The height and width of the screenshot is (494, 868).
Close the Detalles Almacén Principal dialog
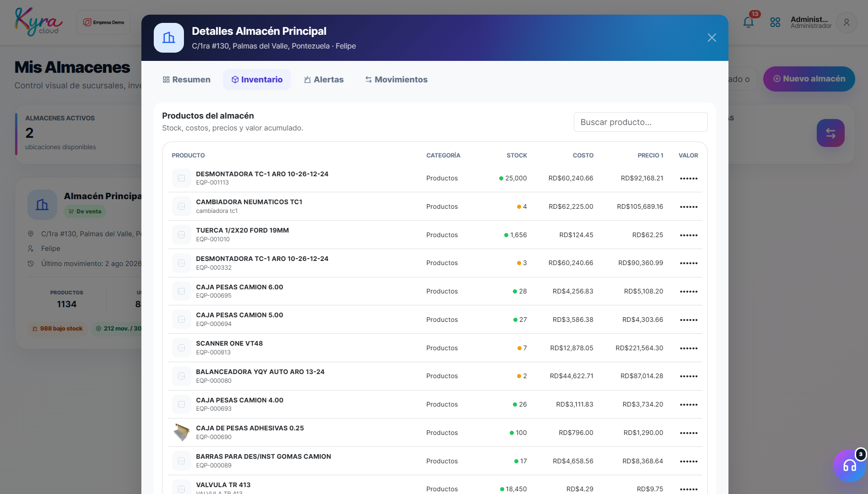pyautogui.click(x=712, y=38)
